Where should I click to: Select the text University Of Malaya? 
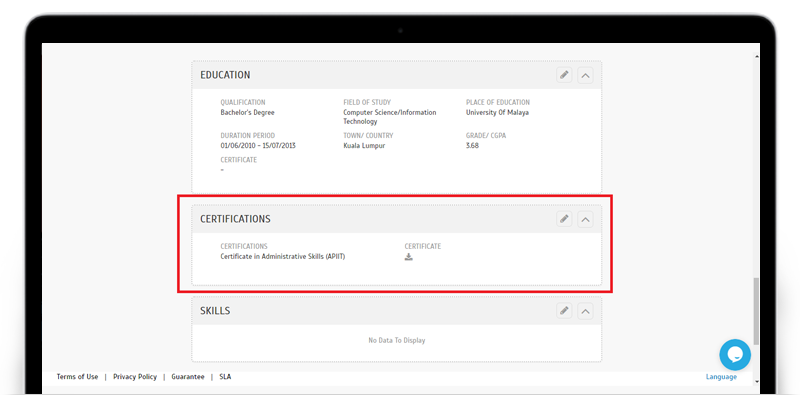(497, 112)
